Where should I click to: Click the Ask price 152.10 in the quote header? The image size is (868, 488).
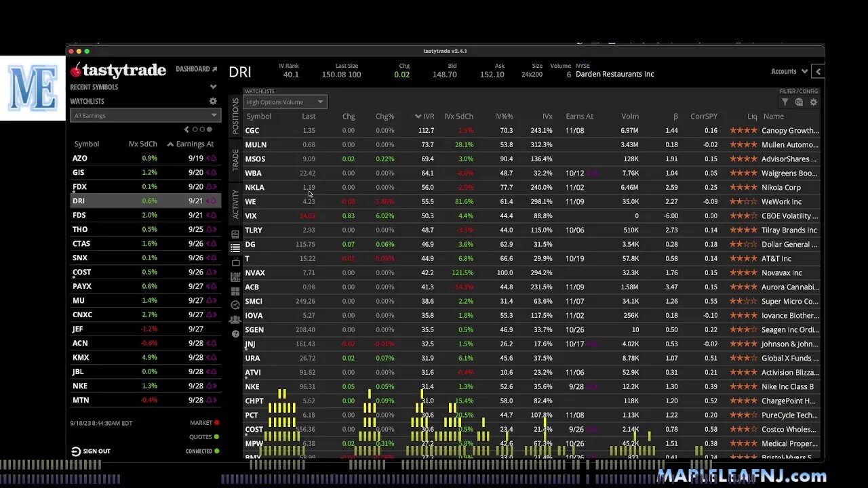point(492,75)
